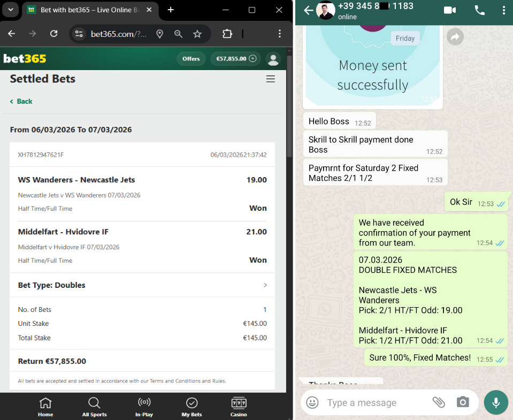
Task: Click the Offers button
Action: pyautogui.click(x=191, y=59)
